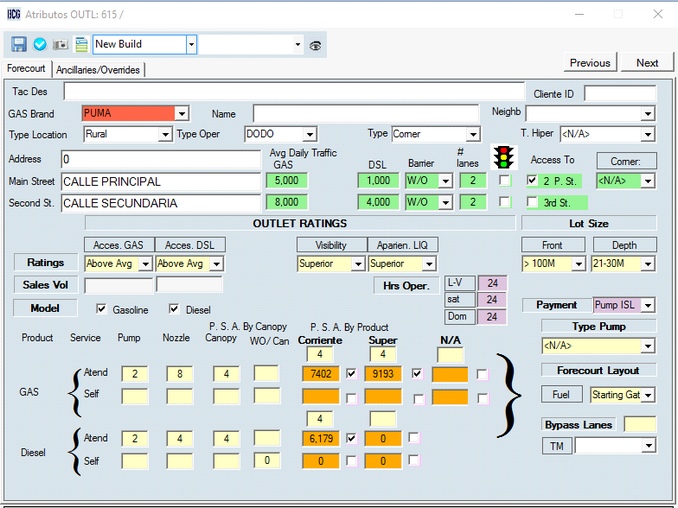Uncheck the Diesel Atend 6,179 checkbox
The height and width of the screenshot is (508, 678).
tap(352, 438)
